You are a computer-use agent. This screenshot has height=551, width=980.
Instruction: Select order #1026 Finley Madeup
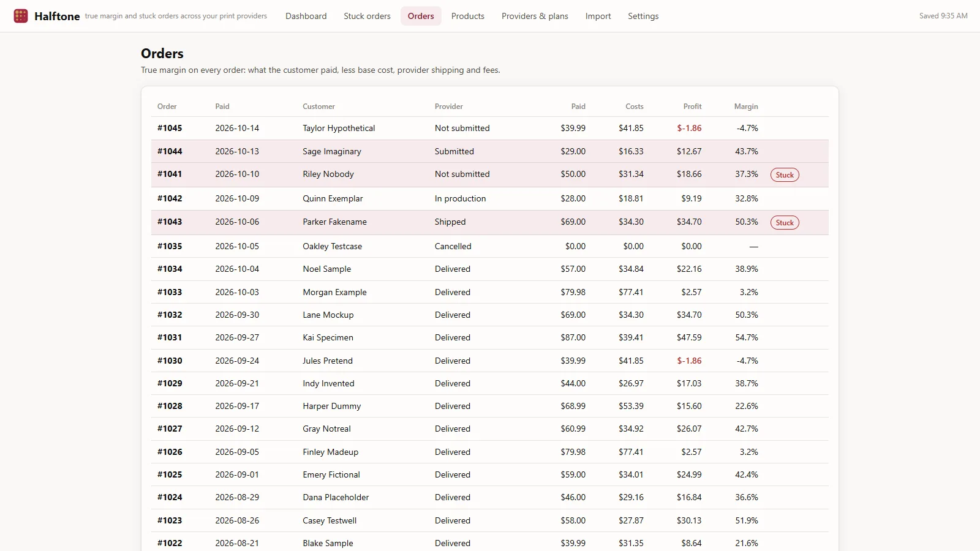490,452
